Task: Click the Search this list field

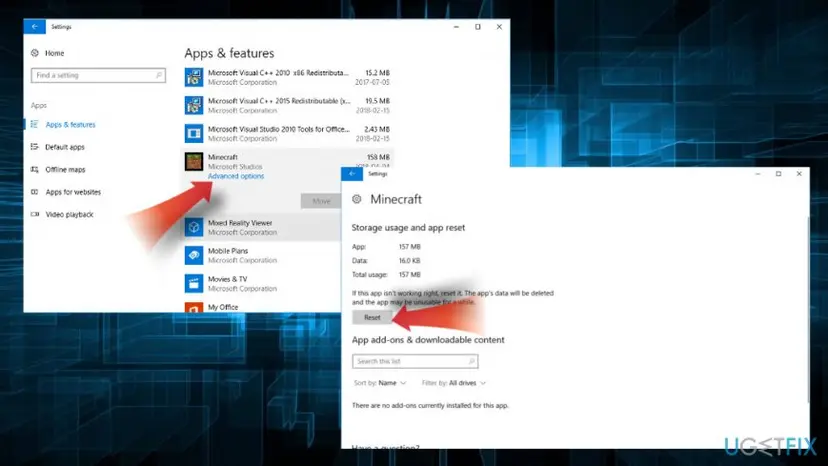Action: point(415,361)
